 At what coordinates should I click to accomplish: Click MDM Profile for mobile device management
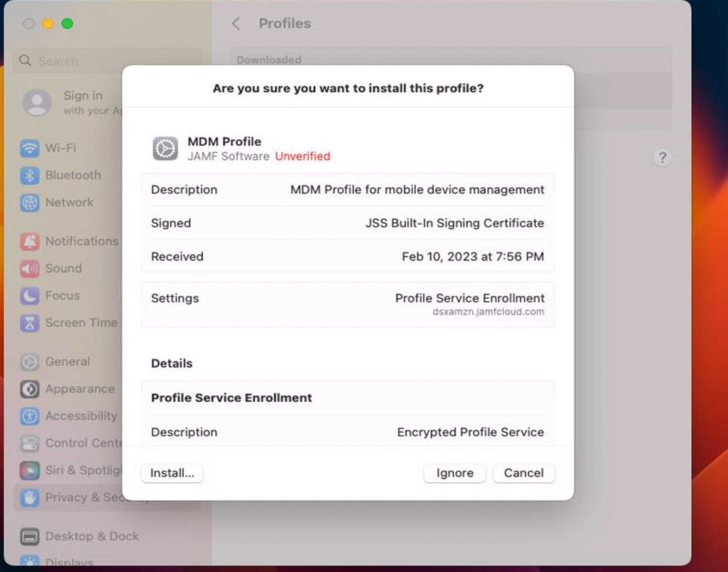(417, 190)
